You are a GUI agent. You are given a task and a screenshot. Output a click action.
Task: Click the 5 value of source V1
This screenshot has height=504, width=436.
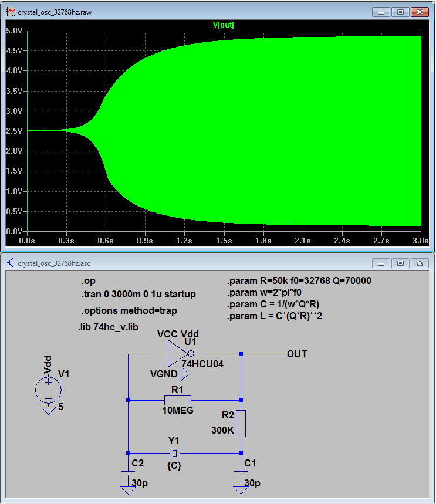61,407
